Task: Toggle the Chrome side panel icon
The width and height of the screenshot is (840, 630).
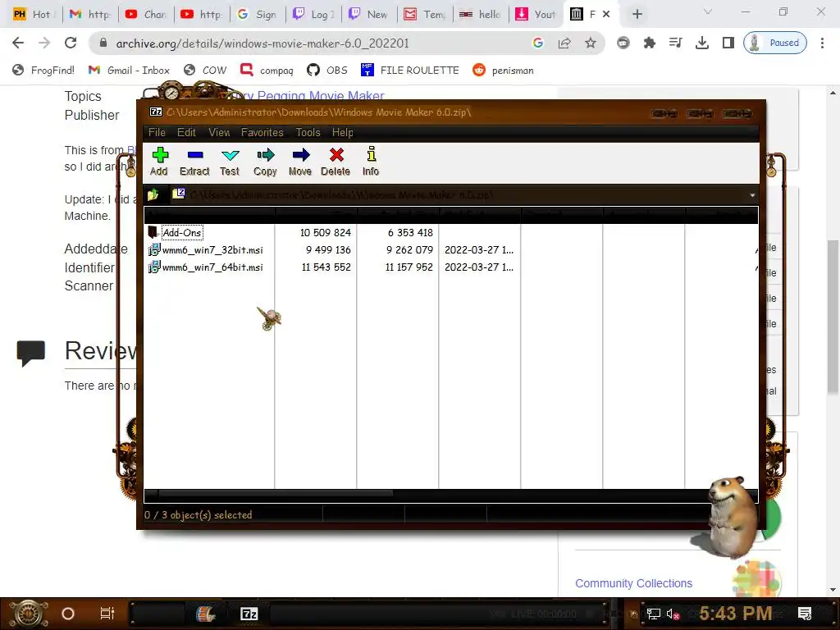Action: coord(728,43)
